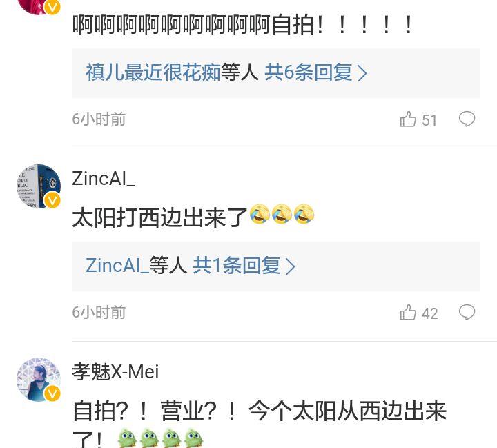Tap the verified badge on the top avatar

pos(52,7)
